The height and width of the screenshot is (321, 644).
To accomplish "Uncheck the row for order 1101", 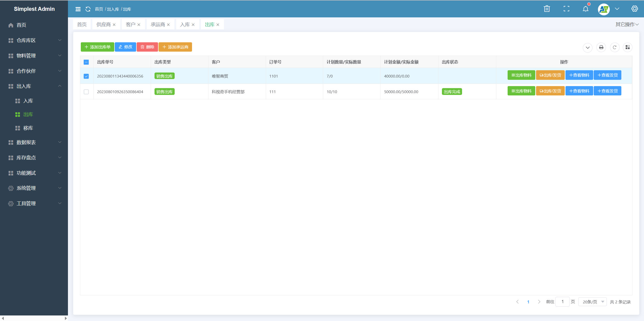I will (x=86, y=76).
